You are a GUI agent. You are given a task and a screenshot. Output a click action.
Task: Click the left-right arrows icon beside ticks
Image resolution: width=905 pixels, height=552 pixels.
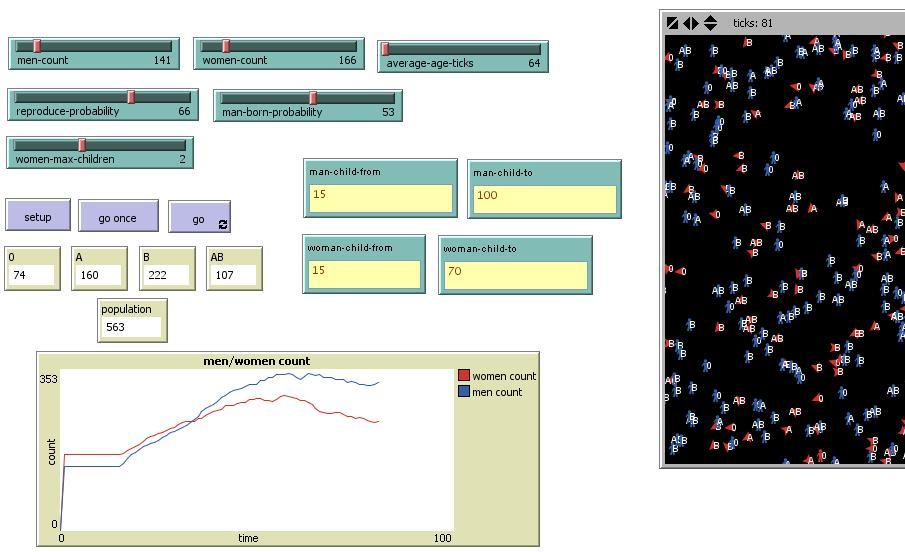691,23
